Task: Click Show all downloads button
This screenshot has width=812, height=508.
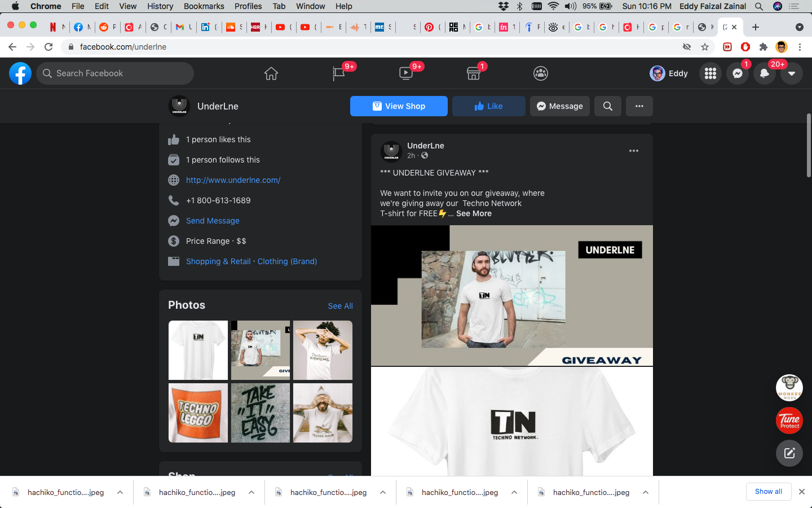Action: tap(769, 492)
